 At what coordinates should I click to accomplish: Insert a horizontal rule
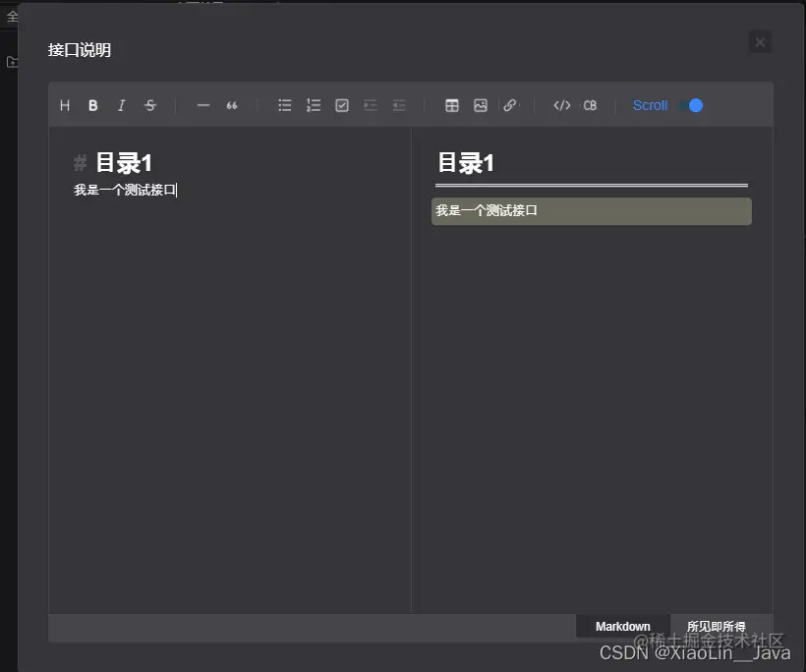203,105
